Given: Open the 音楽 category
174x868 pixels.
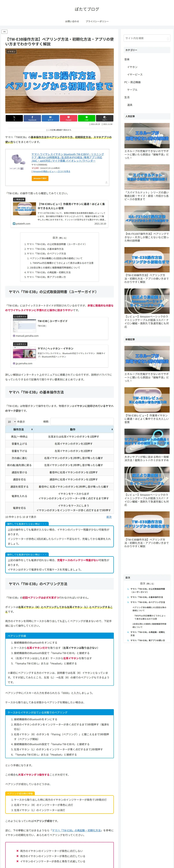Looking at the screenshot, I should click(127, 59).
